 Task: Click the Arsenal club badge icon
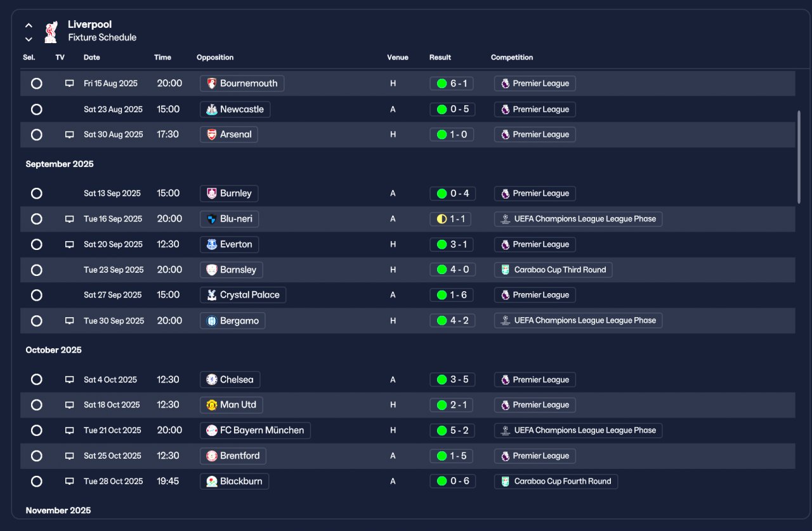(212, 134)
